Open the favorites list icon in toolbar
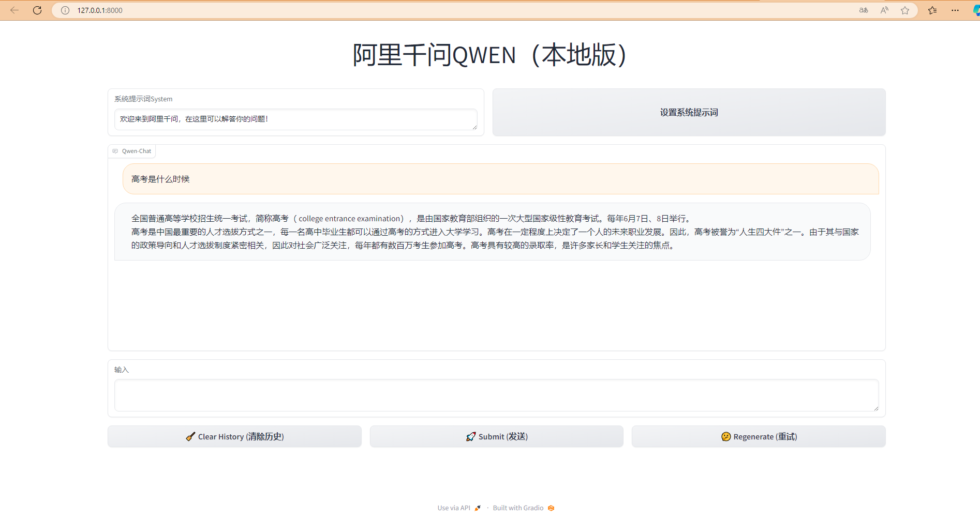The width and height of the screenshot is (980, 518). (x=932, y=10)
